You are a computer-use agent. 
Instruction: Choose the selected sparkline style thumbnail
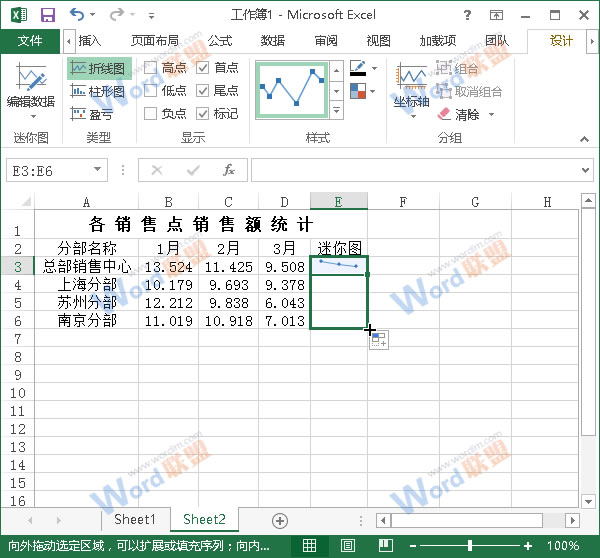pos(292,89)
